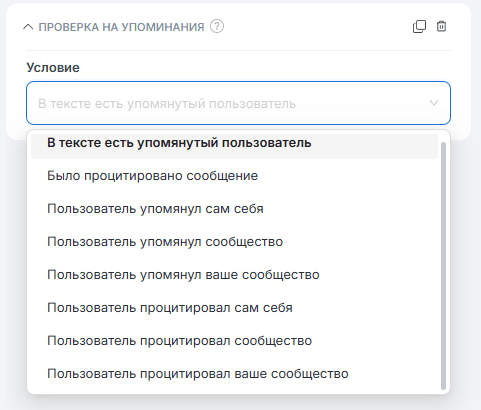
Task: Click the dropdown list scrollbar
Action: click(443, 266)
